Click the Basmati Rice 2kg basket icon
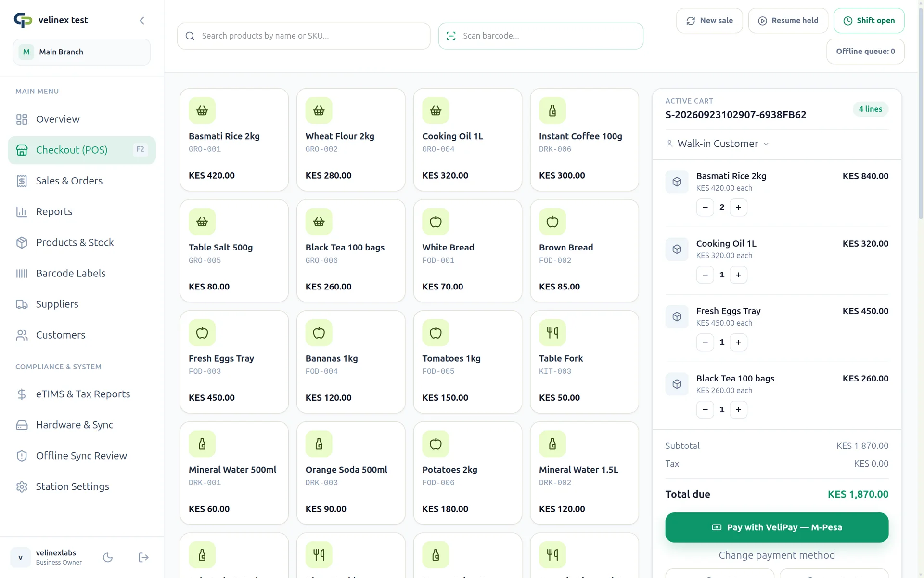This screenshot has height=578, width=924. coord(202,111)
